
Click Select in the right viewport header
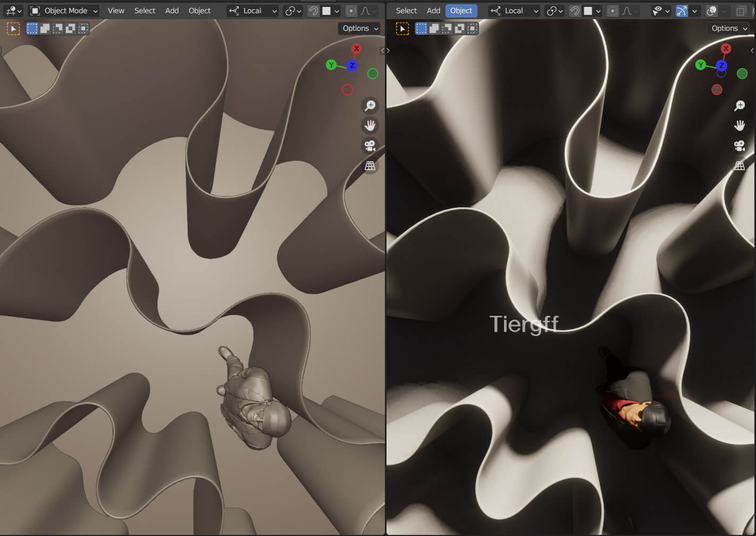406,11
